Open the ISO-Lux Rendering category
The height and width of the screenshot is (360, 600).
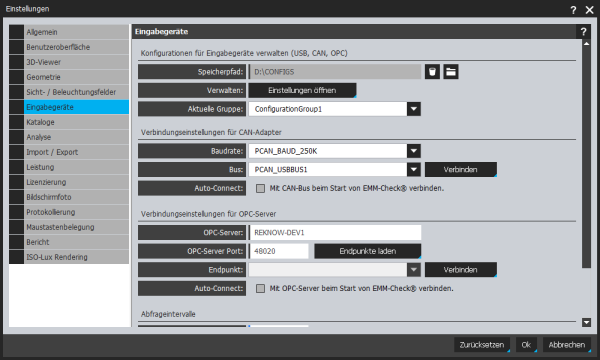coord(69,257)
